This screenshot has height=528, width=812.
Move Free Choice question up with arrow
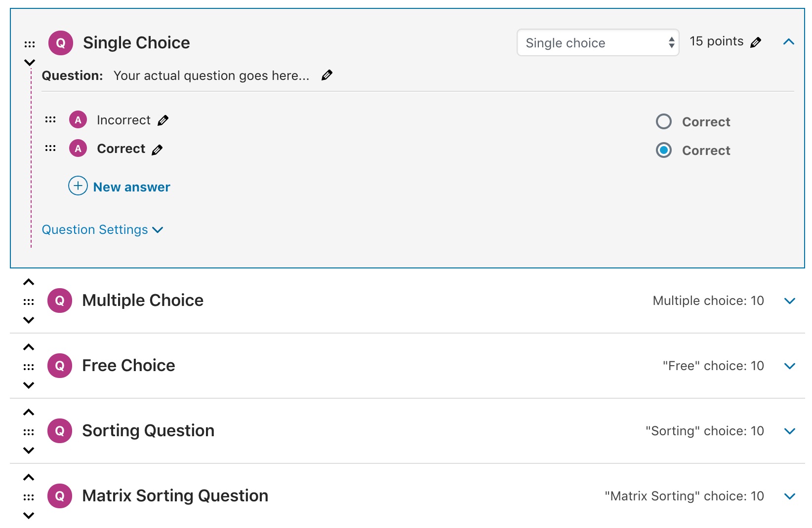[x=29, y=347]
